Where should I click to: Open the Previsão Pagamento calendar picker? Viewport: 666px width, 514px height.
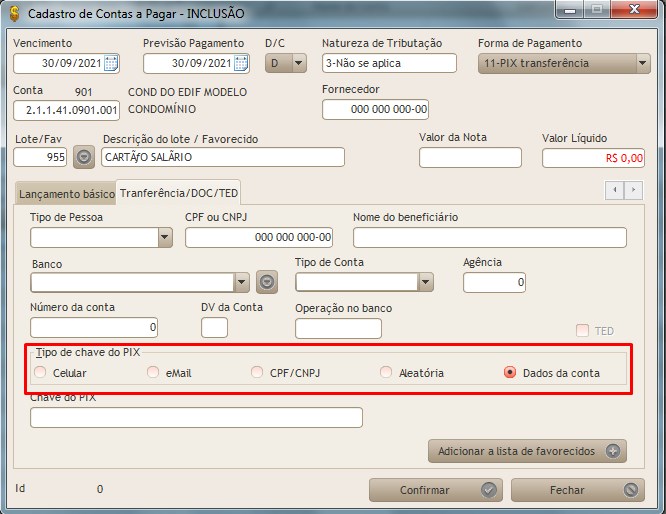tap(241, 64)
